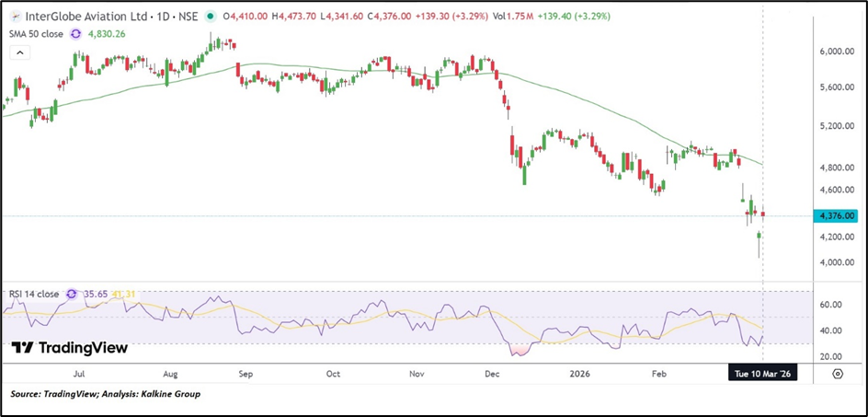Open chart settings gear icon
This screenshot has width=868, height=417.
point(838,374)
